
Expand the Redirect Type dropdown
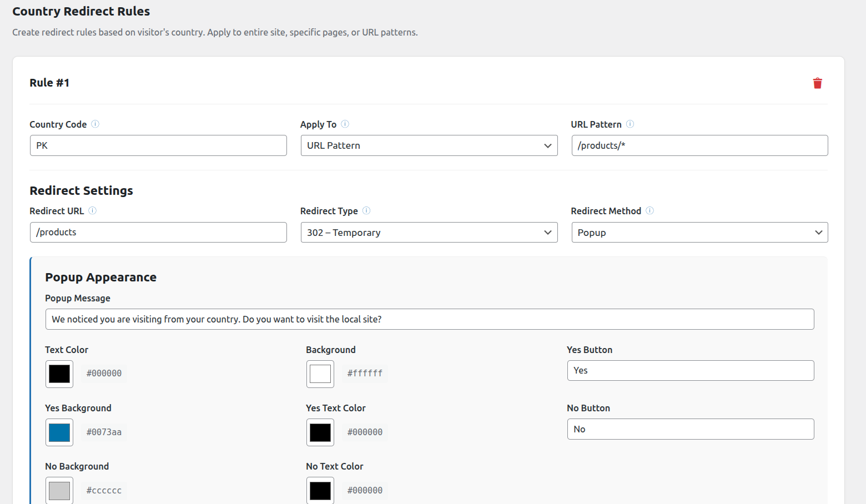(x=429, y=233)
